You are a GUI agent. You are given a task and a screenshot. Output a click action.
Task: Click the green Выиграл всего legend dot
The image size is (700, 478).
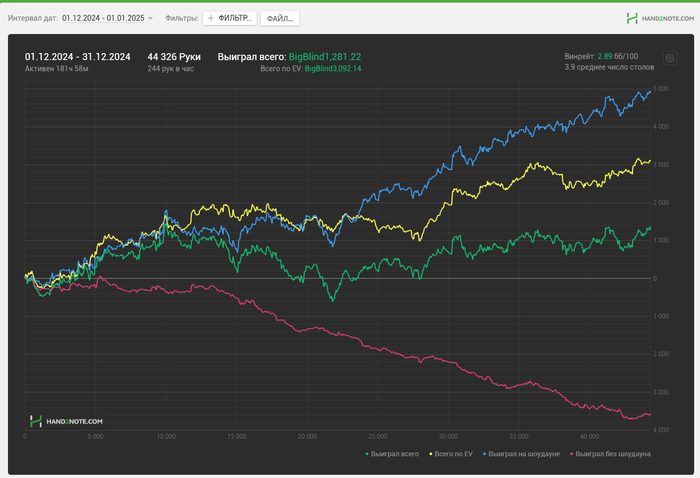pos(367,454)
